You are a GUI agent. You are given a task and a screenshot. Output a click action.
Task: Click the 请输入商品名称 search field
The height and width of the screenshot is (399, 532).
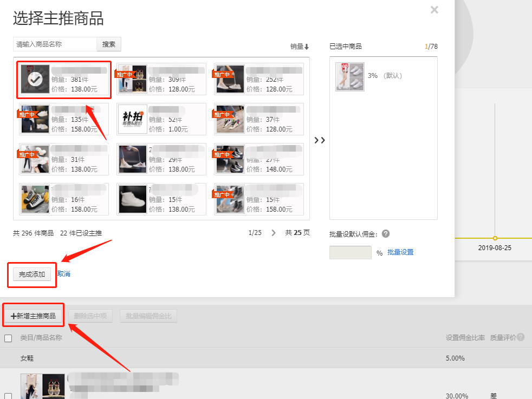55,44
